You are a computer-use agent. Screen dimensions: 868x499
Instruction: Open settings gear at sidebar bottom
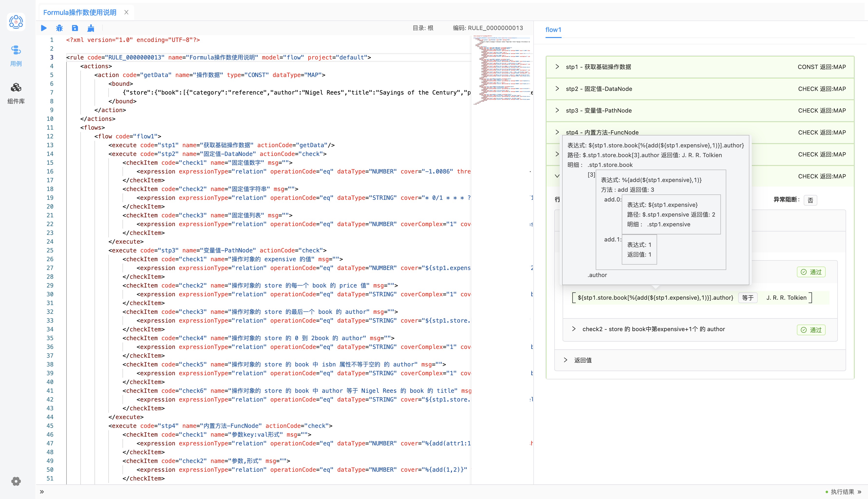(16, 481)
